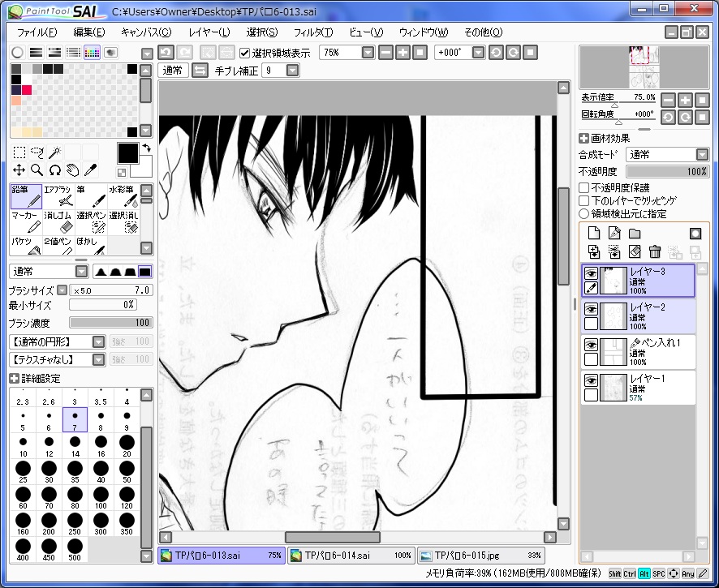The height and width of the screenshot is (588, 719).
Task: Hide レイヤー1 with its eye icon
Action: tap(591, 380)
